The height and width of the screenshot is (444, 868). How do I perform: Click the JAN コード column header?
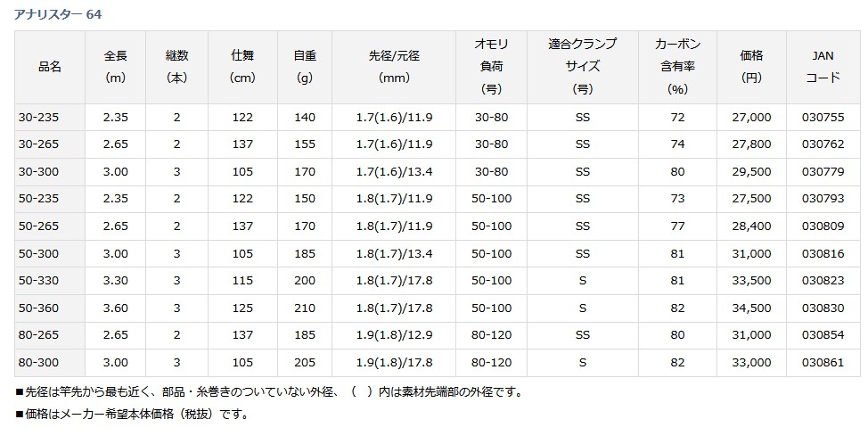(x=823, y=67)
